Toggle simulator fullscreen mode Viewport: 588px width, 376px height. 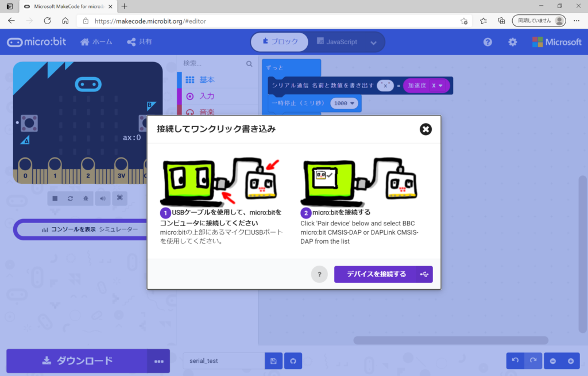click(x=119, y=198)
